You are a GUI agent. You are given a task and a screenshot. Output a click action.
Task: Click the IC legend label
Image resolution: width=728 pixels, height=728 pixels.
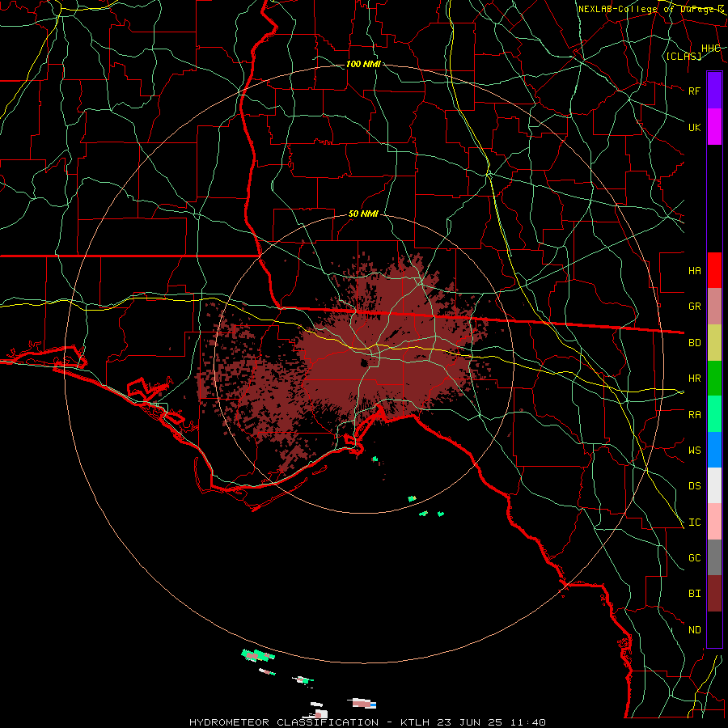[x=694, y=523]
